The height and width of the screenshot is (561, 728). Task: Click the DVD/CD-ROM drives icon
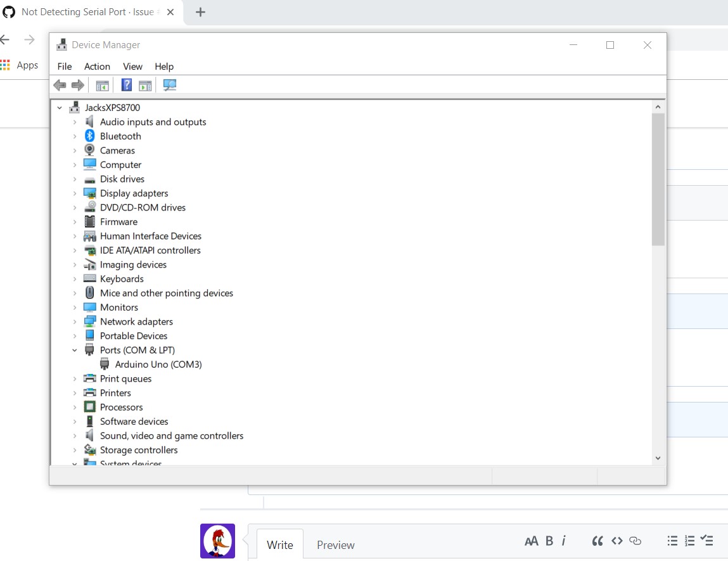coord(89,207)
